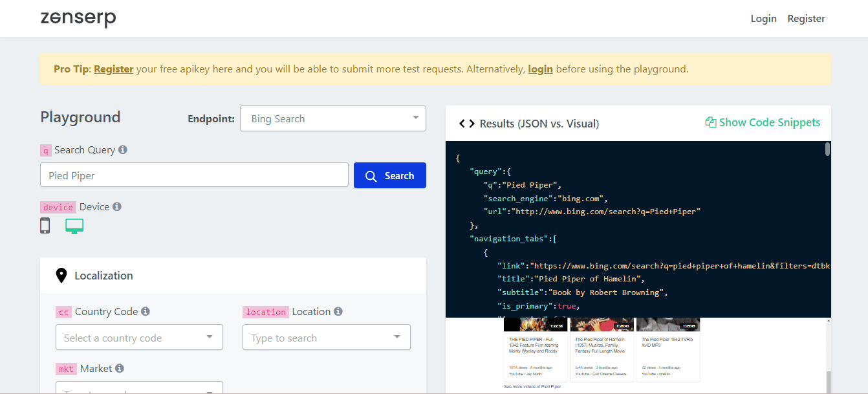Toggle the left angle bracket in Results header

[x=461, y=123]
